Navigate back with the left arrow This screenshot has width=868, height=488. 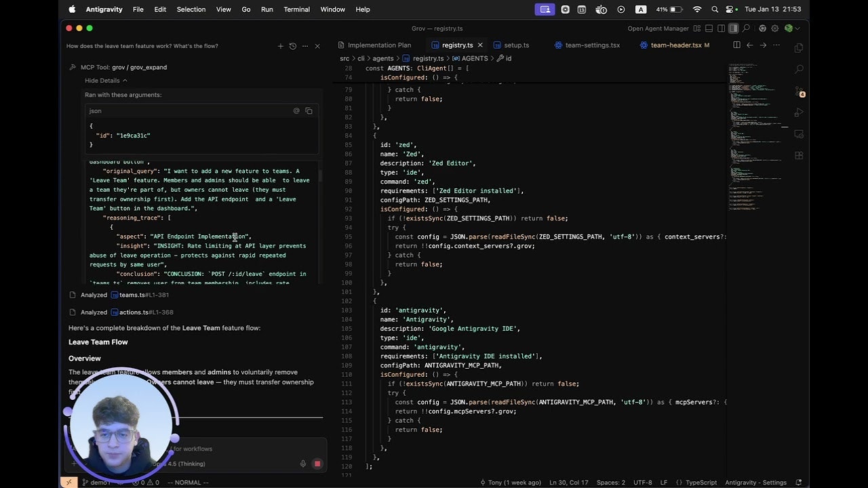749,45
